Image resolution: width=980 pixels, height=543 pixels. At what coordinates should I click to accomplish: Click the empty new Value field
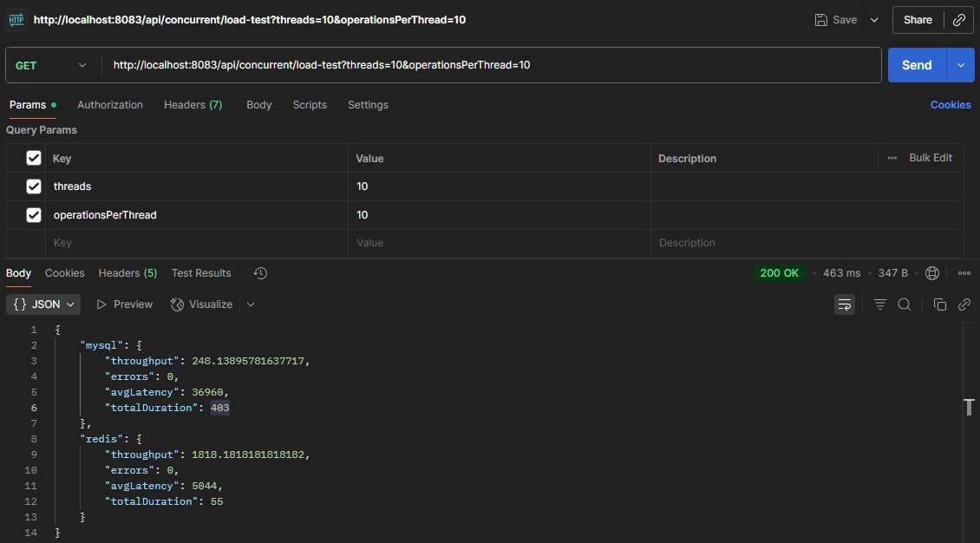[499, 243]
